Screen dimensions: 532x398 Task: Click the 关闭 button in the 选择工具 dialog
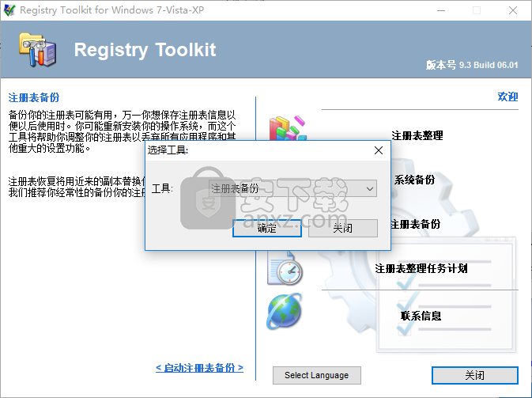[x=343, y=228]
